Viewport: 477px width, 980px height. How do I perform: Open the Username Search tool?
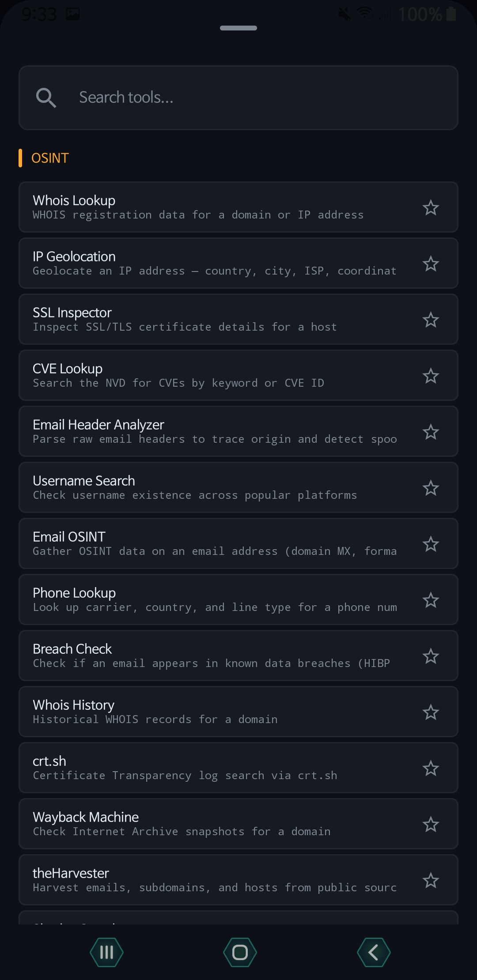(x=199, y=487)
